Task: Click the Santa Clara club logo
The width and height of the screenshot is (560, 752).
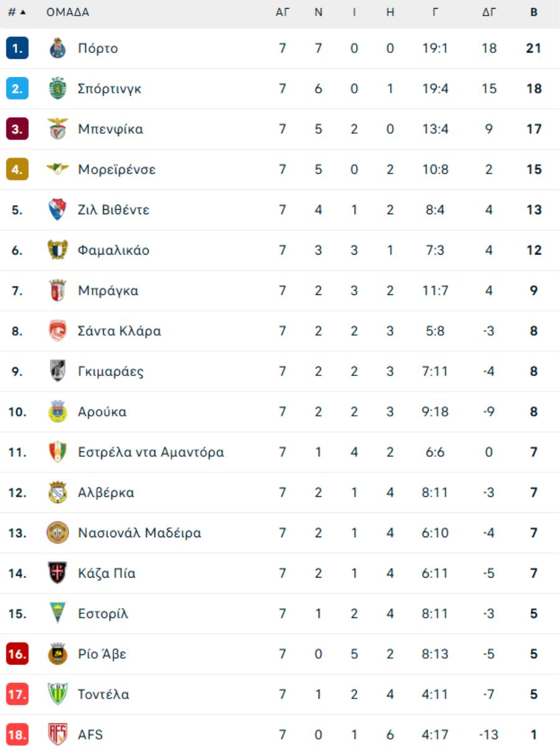Action: tap(57, 331)
